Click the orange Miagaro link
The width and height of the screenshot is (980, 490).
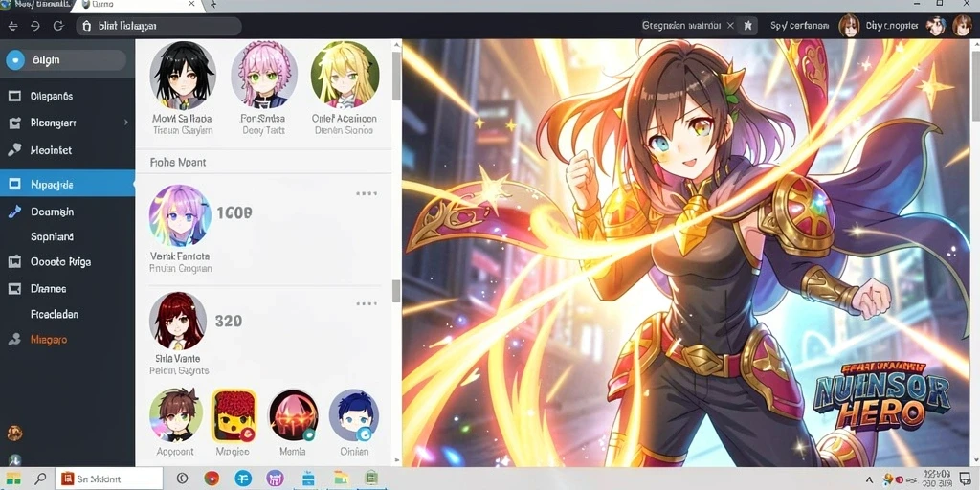(49, 340)
